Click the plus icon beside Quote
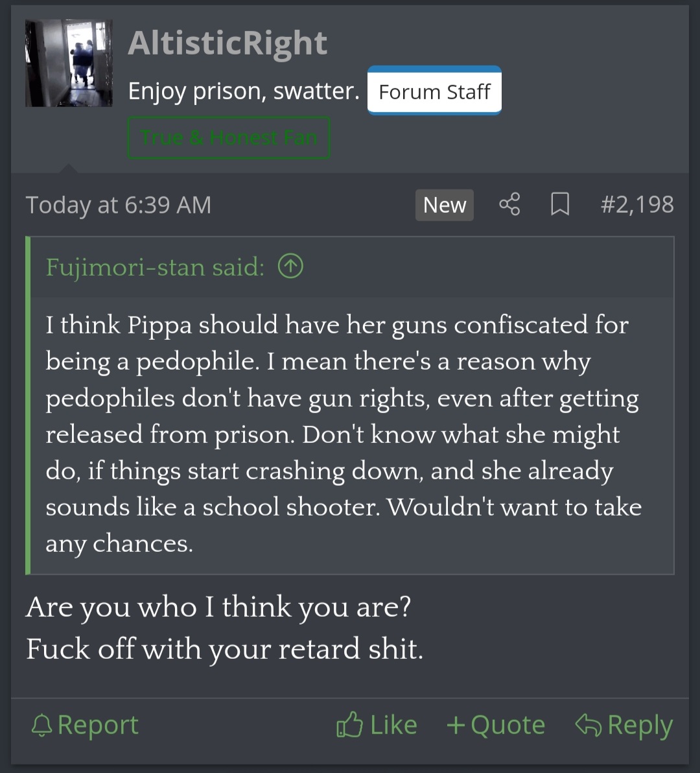The height and width of the screenshot is (773, 700). pos(456,725)
